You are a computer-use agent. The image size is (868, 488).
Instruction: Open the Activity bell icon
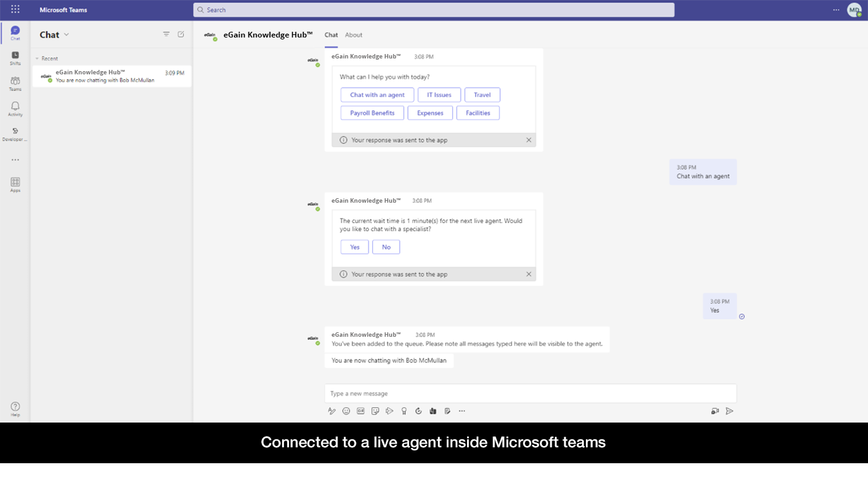(15, 109)
